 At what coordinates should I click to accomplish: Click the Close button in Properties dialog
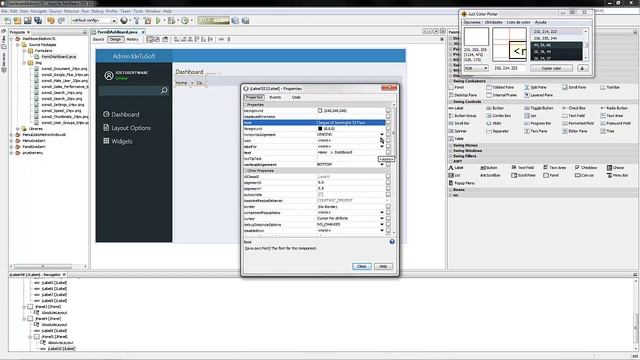(x=362, y=266)
